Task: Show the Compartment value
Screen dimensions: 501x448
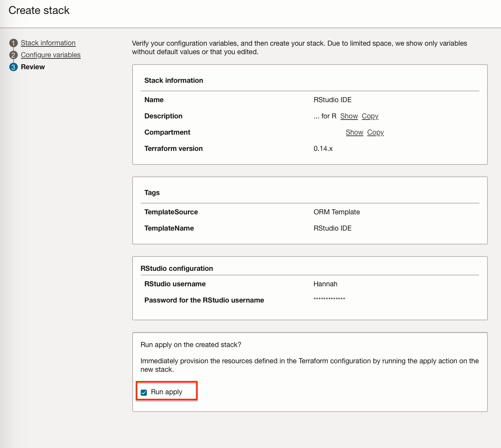Action: click(354, 132)
